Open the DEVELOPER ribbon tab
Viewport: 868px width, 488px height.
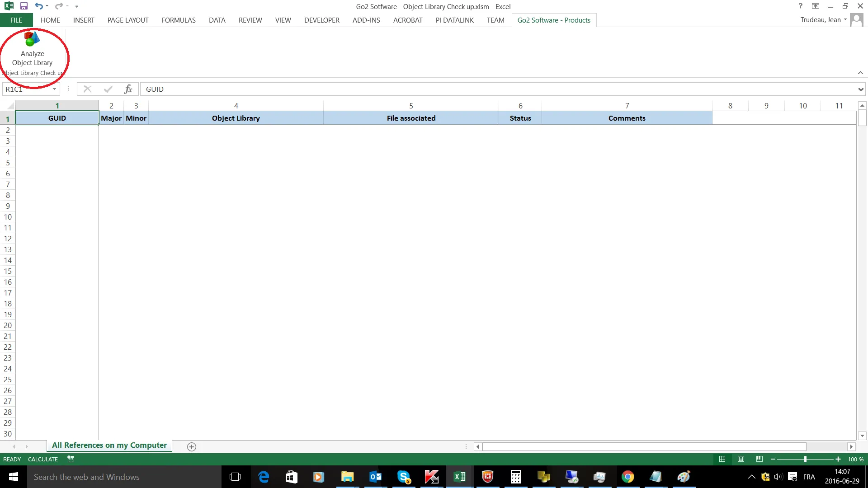pos(321,20)
